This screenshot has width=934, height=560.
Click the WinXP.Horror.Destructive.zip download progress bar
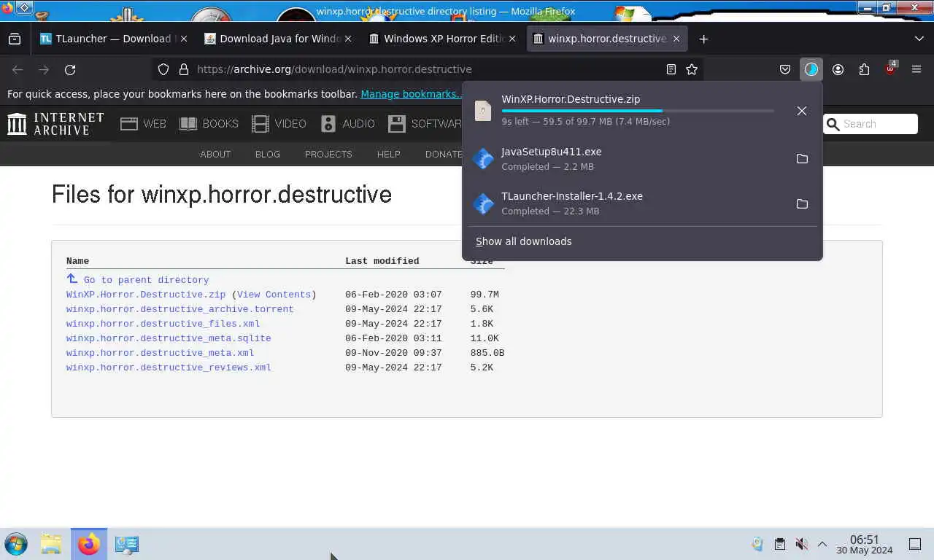point(638,111)
